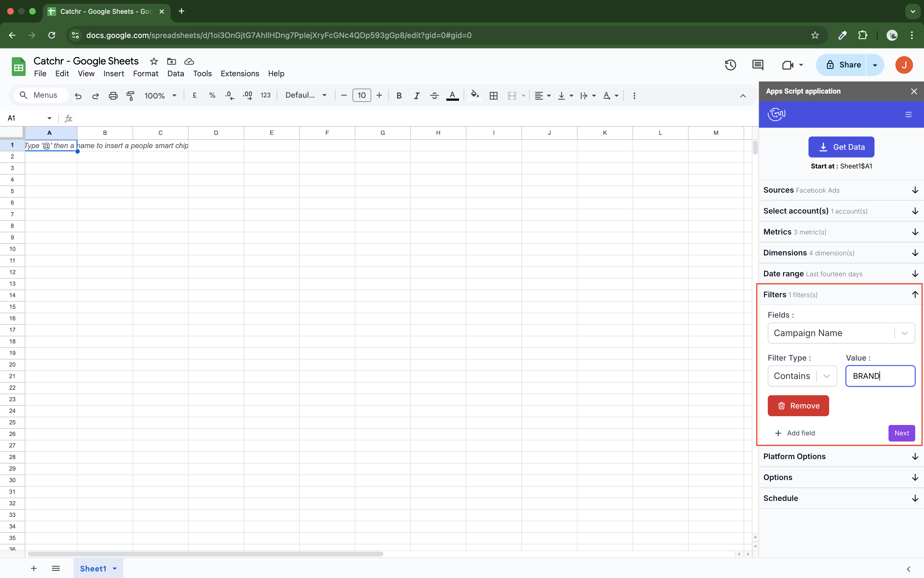
Task: Open version history clock icon
Action: [x=730, y=65]
